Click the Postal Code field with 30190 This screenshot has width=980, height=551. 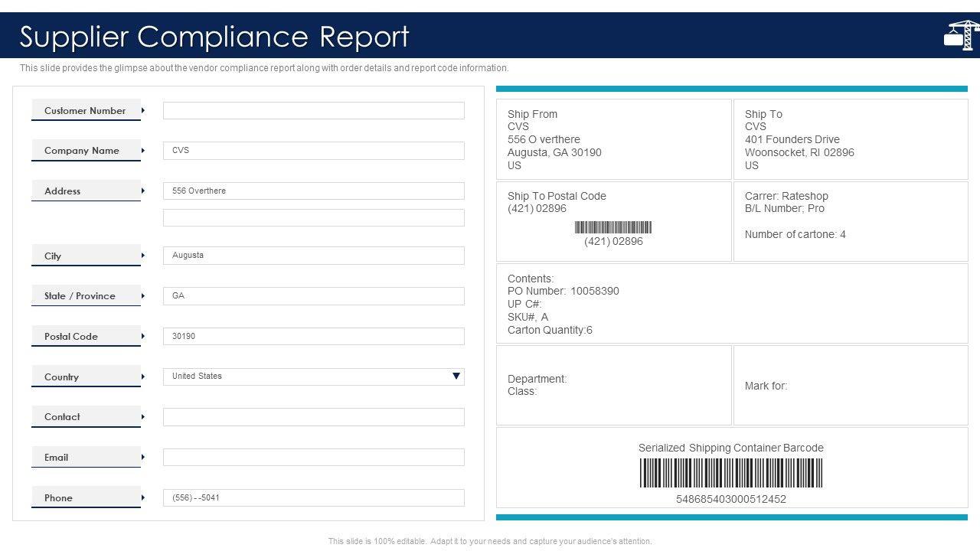(313, 336)
